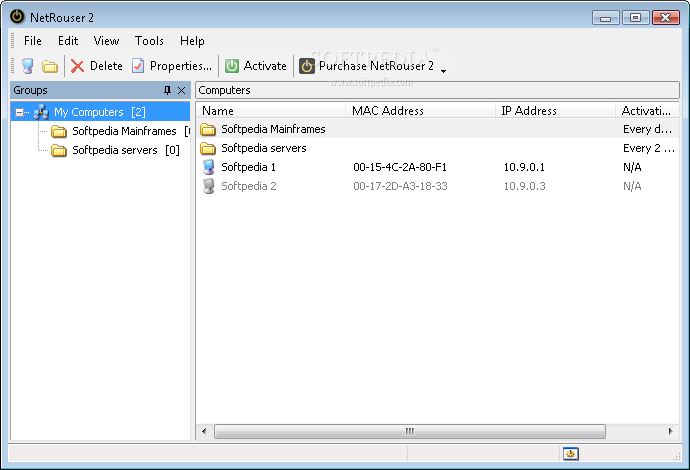The image size is (690, 470).
Task: Click folder icon of Softpedia servers in list
Action: click(x=208, y=148)
